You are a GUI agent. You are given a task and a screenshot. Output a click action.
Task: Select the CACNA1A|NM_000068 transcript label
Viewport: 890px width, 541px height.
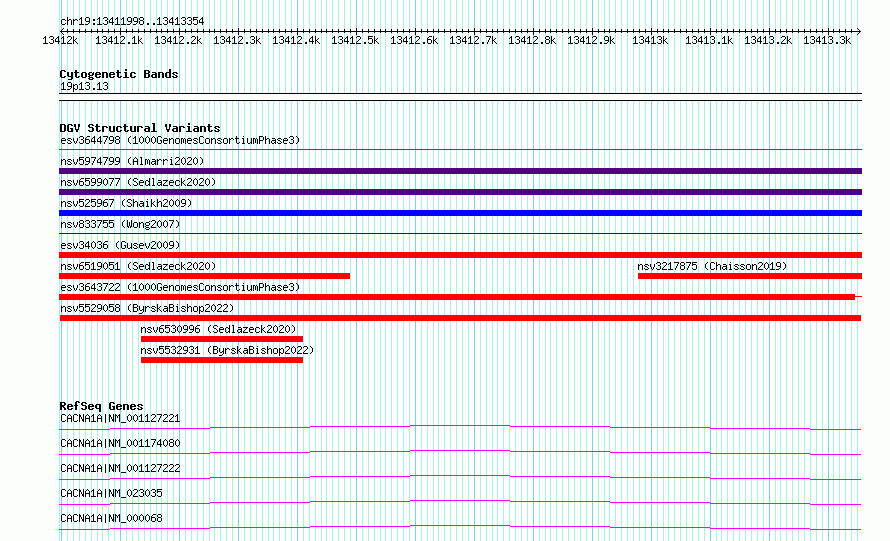[111, 518]
